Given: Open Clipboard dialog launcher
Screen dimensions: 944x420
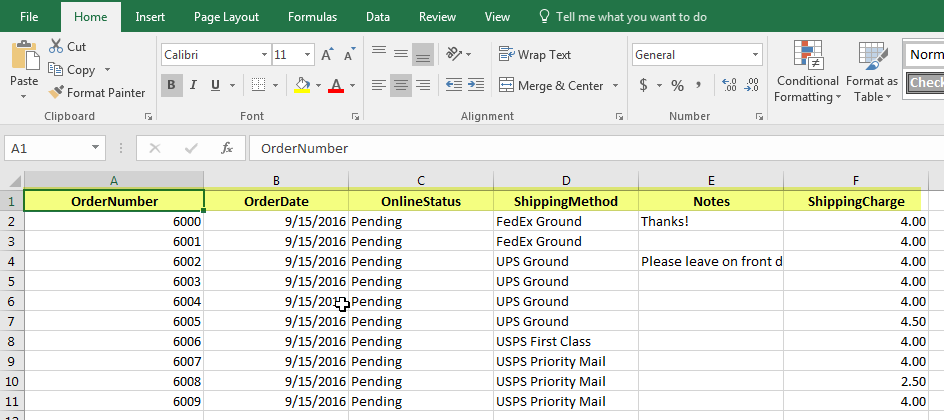Looking at the screenshot, I should [148, 117].
